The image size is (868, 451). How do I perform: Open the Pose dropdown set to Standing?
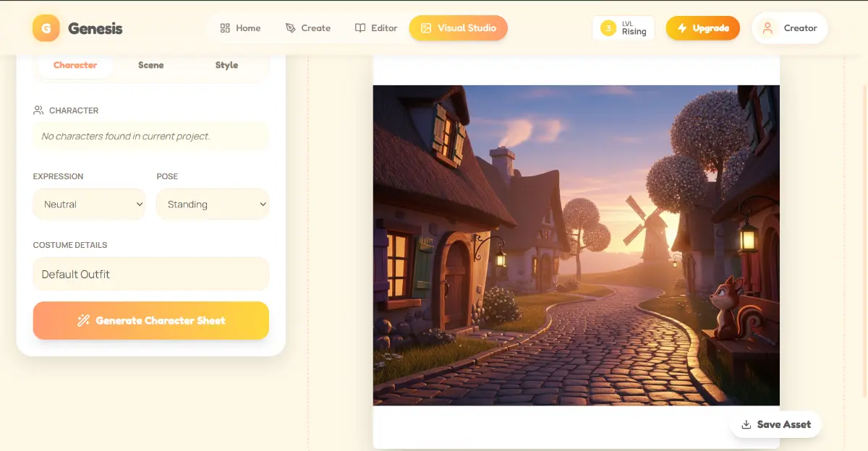coord(213,205)
